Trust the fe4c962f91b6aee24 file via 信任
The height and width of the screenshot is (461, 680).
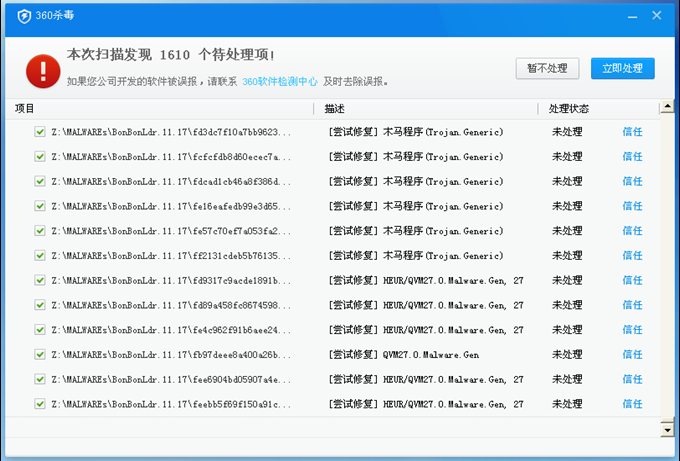(632, 330)
